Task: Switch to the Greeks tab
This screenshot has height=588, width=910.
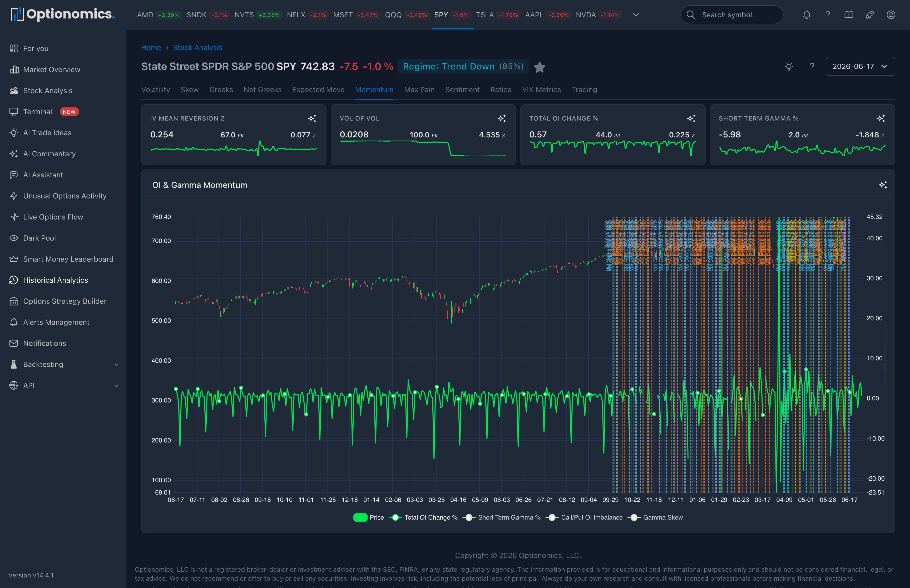Action: 221,90
